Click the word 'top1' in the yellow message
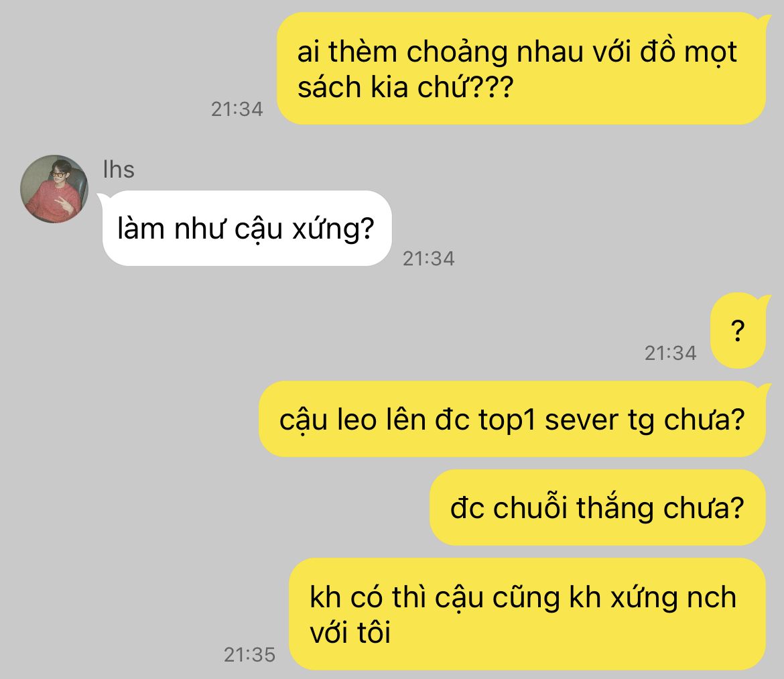Viewport: 784px width, 679px height. (x=507, y=420)
